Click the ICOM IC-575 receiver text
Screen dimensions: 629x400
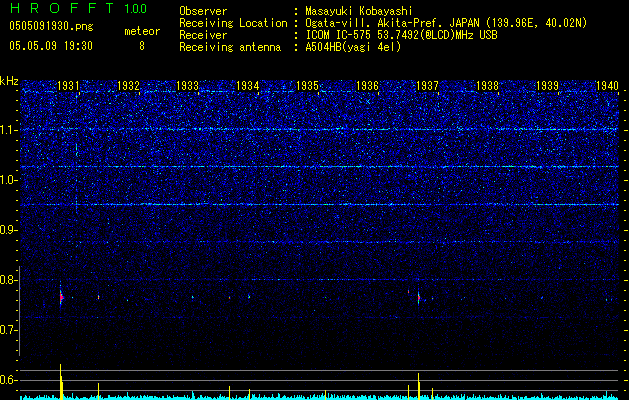coord(401,35)
